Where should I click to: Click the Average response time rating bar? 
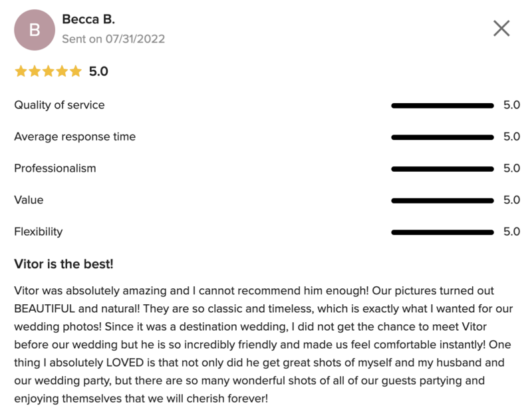click(442, 137)
